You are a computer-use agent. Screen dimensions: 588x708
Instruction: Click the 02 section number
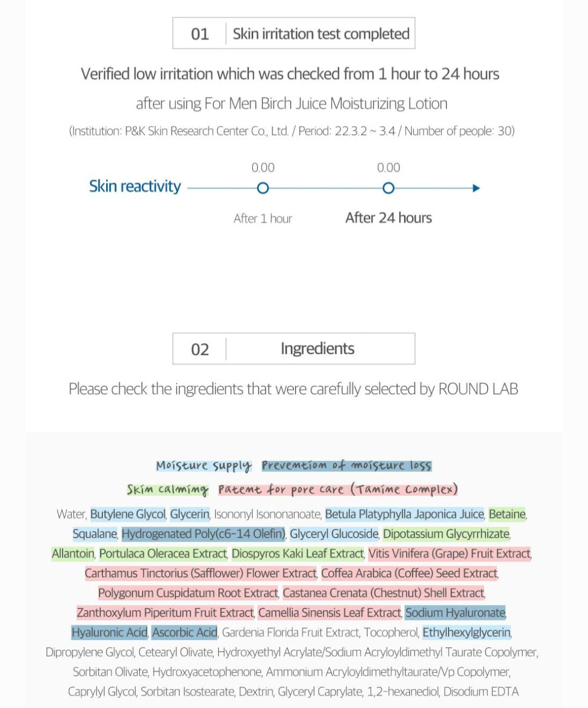coord(200,349)
